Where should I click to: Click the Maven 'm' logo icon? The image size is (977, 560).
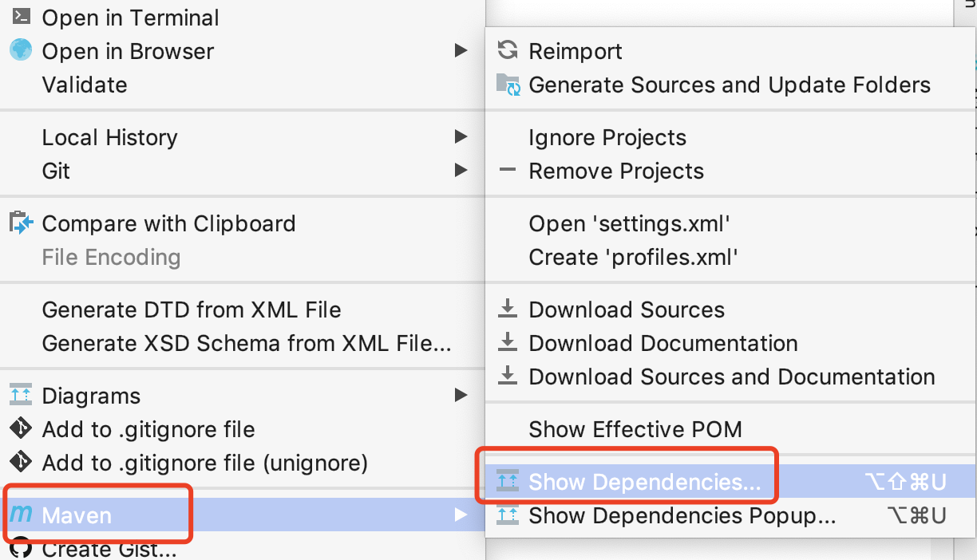pos(21,515)
